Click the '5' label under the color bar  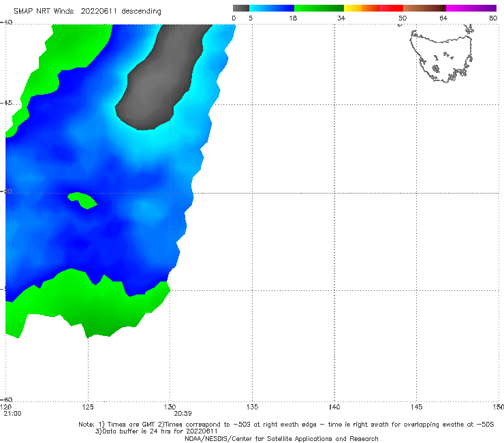pos(251,18)
